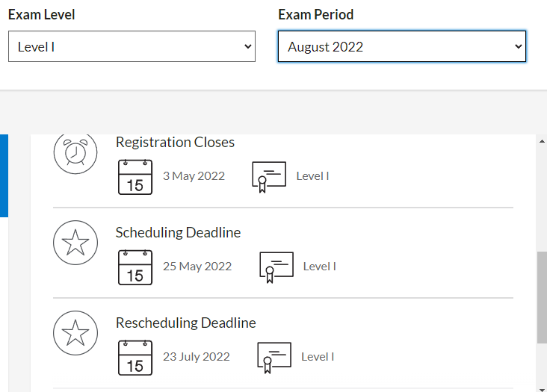This screenshot has height=392, width=547.
Task: Click the calendar icon next to 3 May 2022
Action: click(135, 177)
